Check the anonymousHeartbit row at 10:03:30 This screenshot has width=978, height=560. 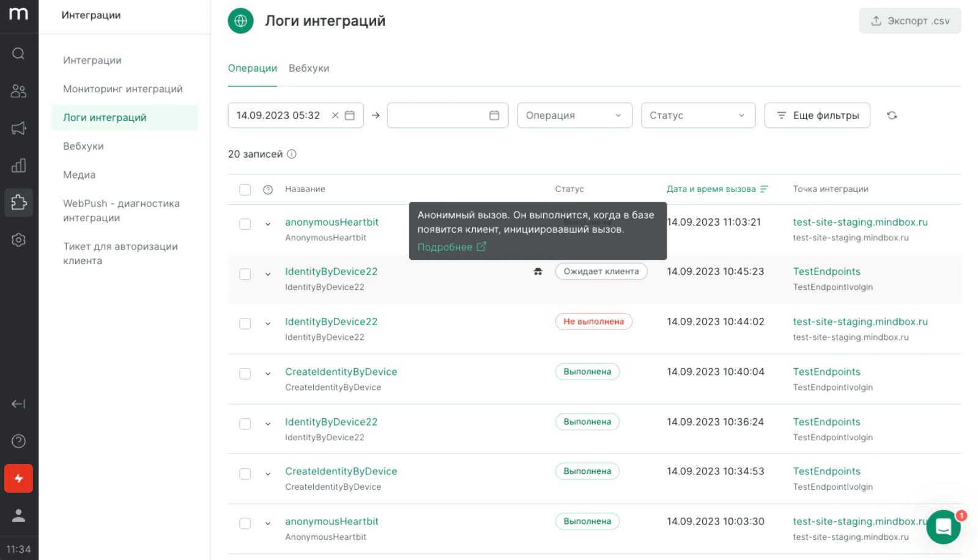(x=245, y=523)
